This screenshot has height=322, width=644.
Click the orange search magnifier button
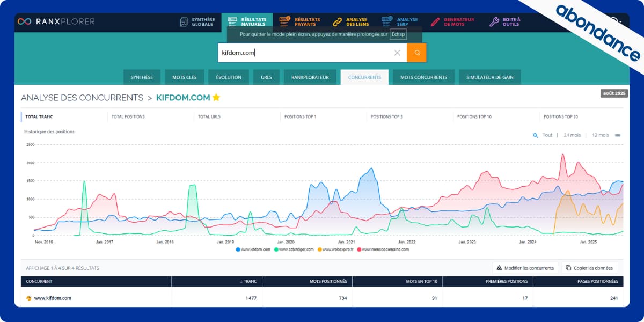point(416,53)
